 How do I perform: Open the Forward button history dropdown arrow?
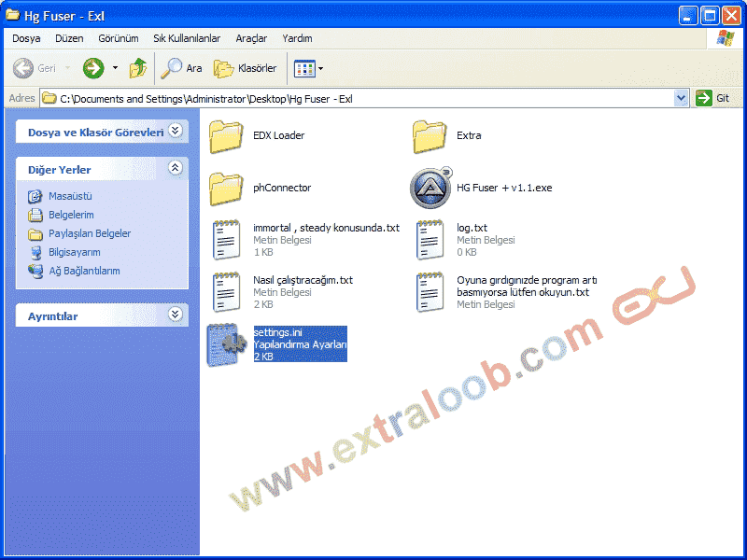[x=115, y=68]
